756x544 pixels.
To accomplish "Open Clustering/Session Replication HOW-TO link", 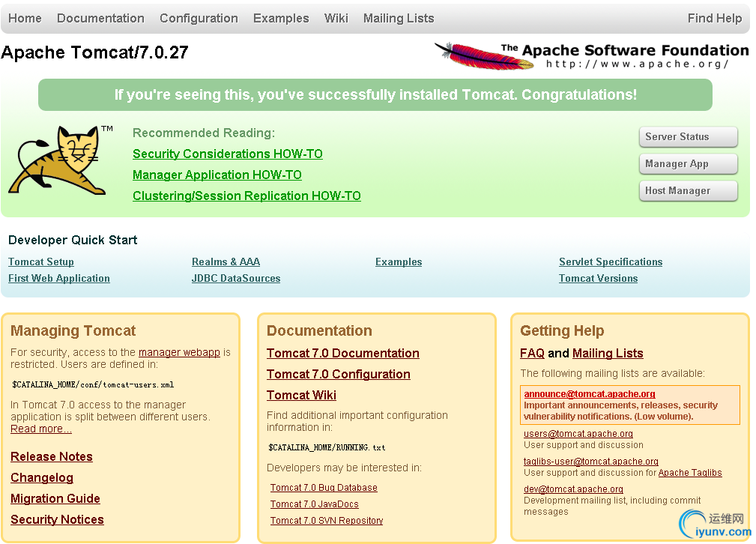I will [247, 196].
